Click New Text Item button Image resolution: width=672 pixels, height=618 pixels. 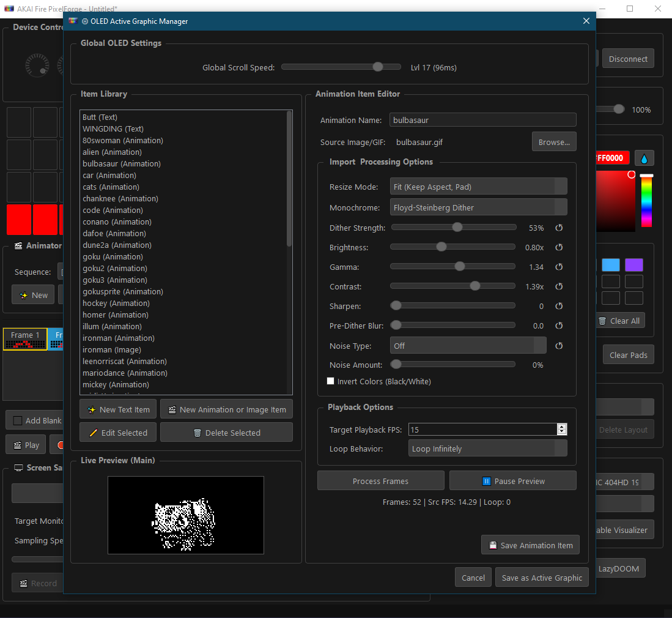118,409
